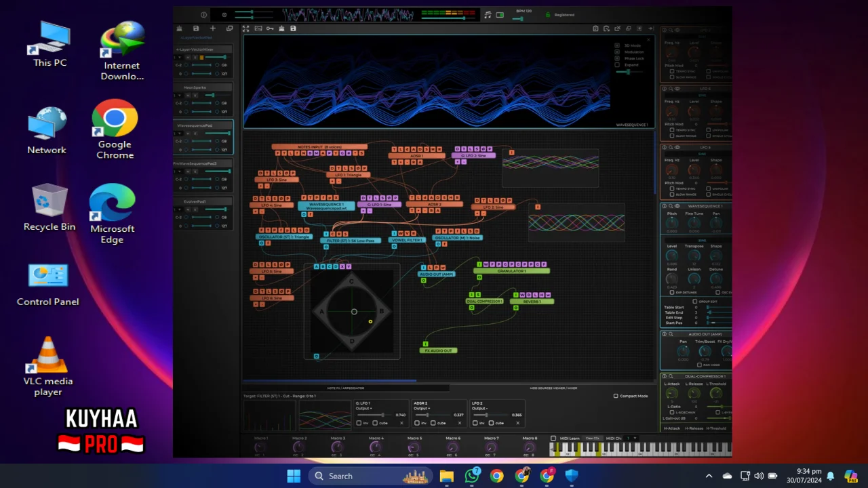The width and height of the screenshot is (868, 488).
Task: Open the Recycle Bin desktop icon
Action: click(50, 207)
